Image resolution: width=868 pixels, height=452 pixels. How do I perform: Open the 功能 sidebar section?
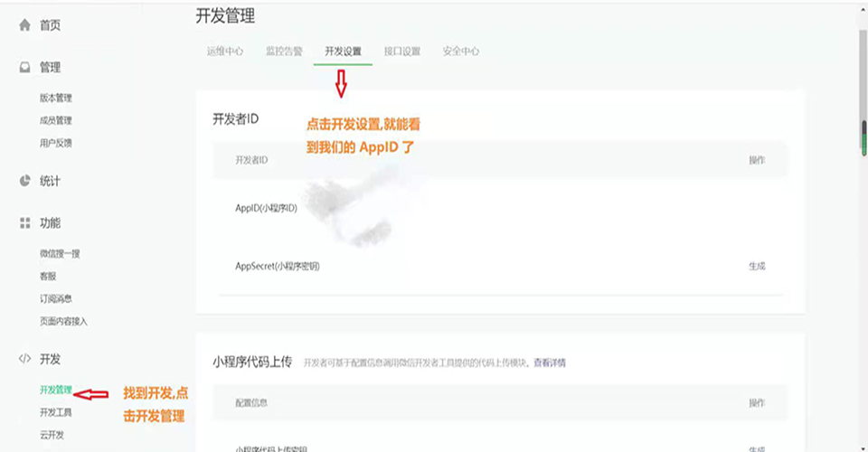50,223
